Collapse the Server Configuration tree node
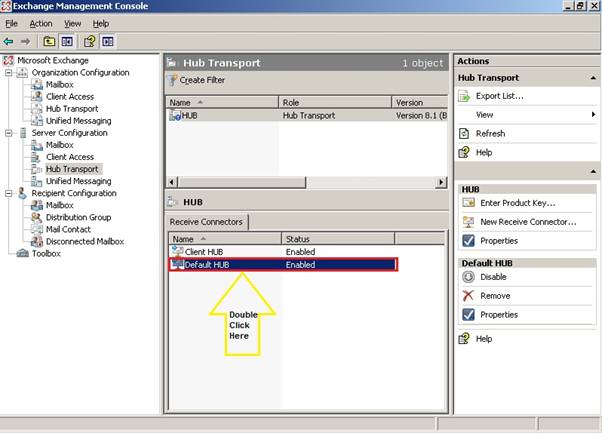The height and width of the screenshot is (433, 602). (8, 133)
